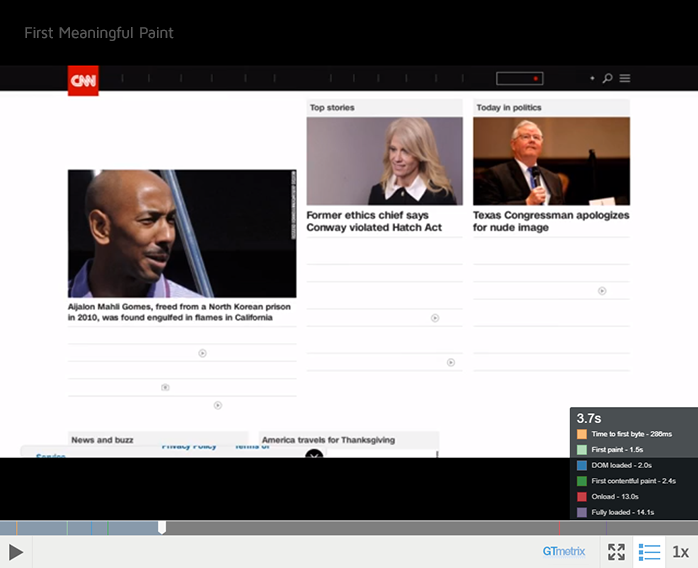
Task: Open the Texas Congressman story image
Action: pyautogui.click(x=552, y=161)
